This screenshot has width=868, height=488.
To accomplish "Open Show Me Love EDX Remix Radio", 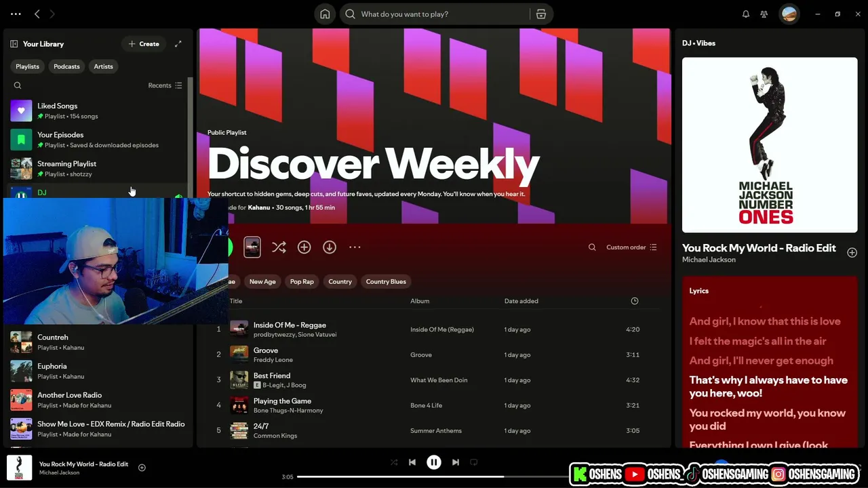I will (x=98, y=429).
